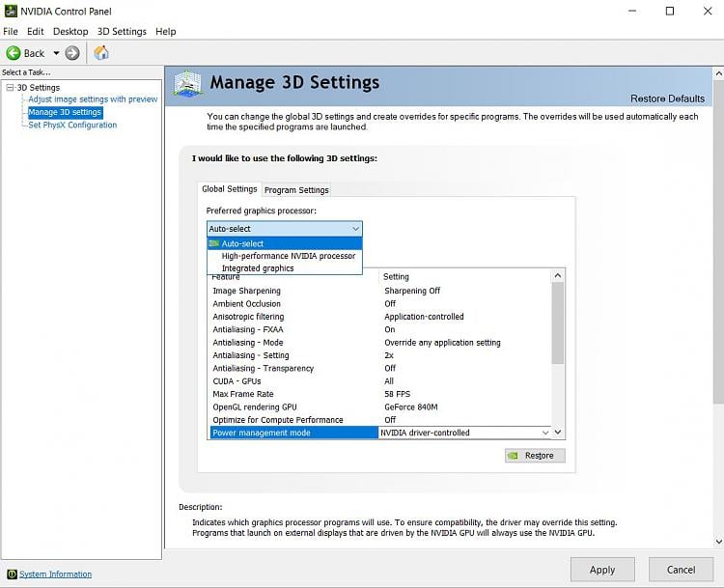Click the Cancel button
The image size is (724, 588).
click(681, 570)
